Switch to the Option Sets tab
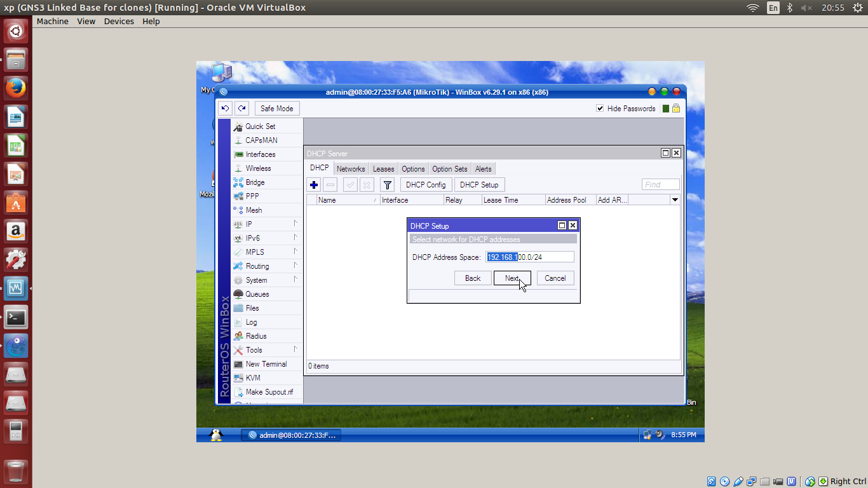The image size is (868, 488). click(450, 169)
